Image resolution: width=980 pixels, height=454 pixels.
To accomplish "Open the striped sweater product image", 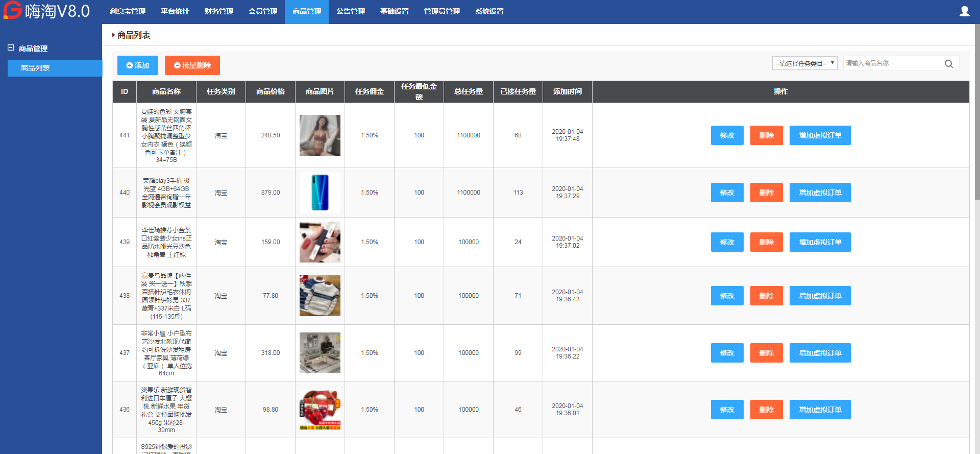I will point(320,296).
